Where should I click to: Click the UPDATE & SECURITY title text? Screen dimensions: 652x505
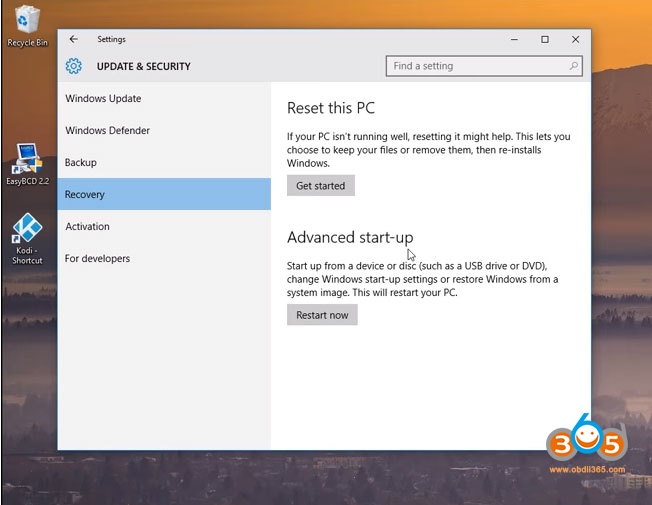coord(143,67)
